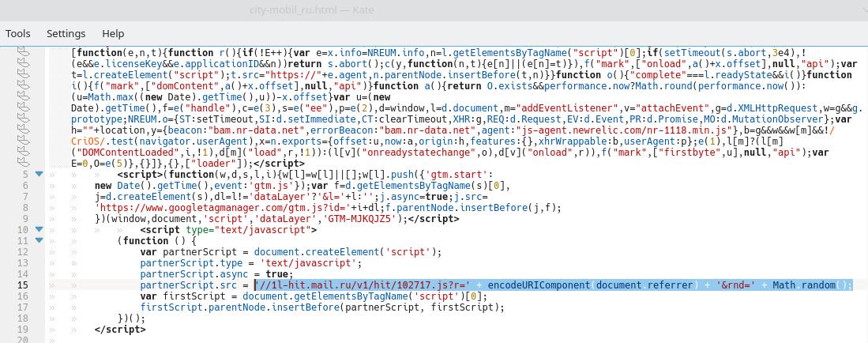
Task: Click 'partnerScript.type' on line 13
Action: (x=191, y=262)
